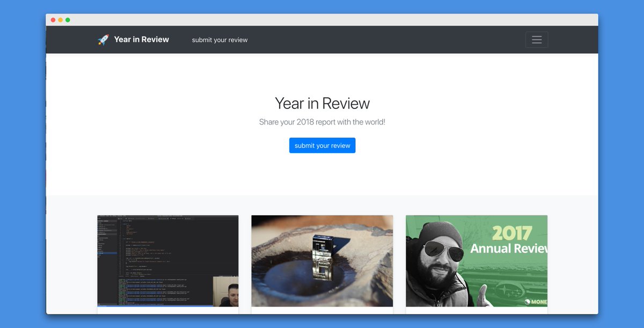Viewport: 644px width, 328px height.
Task: Click the large "Year in Review" heading
Action: point(322,103)
